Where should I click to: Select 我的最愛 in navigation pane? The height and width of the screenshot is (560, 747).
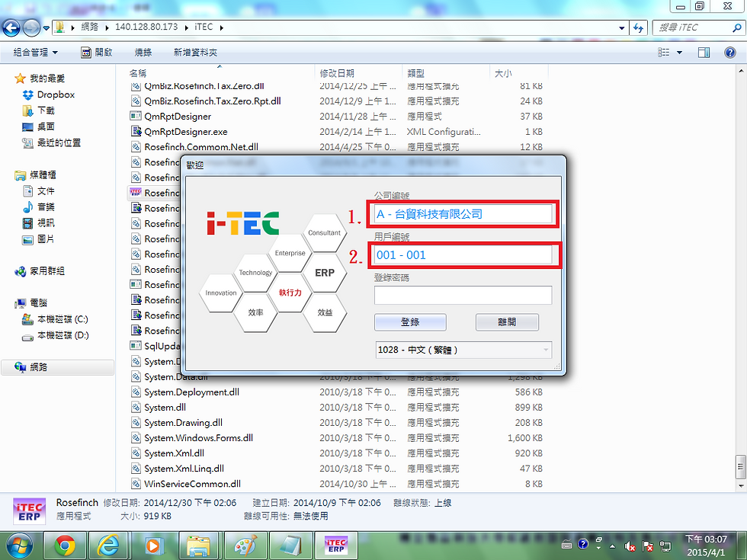(47, 78)
